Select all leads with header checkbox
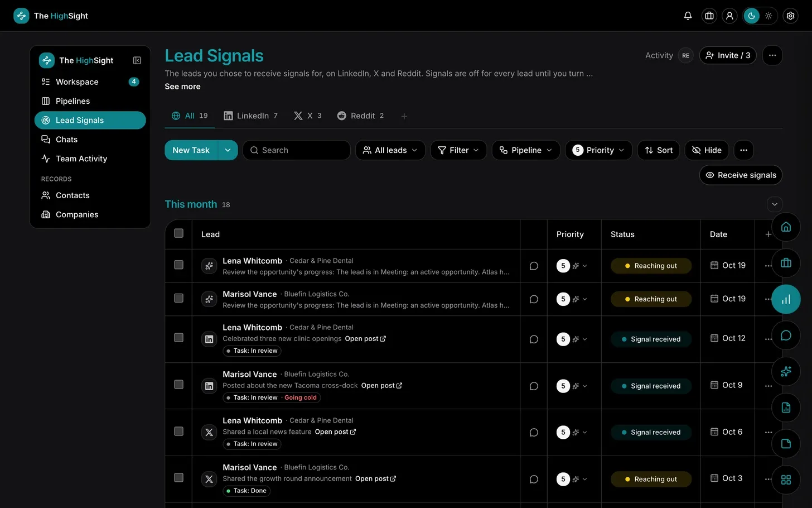This screenshot has height=508, width=812. point(178,233)
